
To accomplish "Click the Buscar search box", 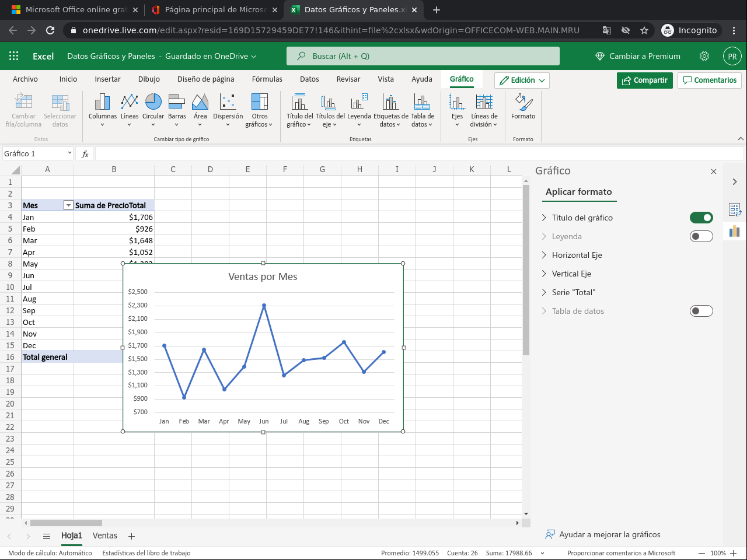I will click(423, 56).
